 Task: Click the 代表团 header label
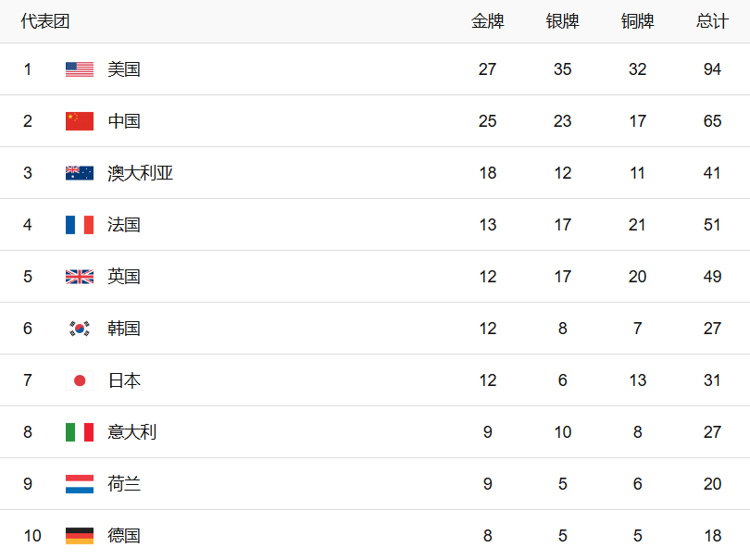[x=45, y=21]
